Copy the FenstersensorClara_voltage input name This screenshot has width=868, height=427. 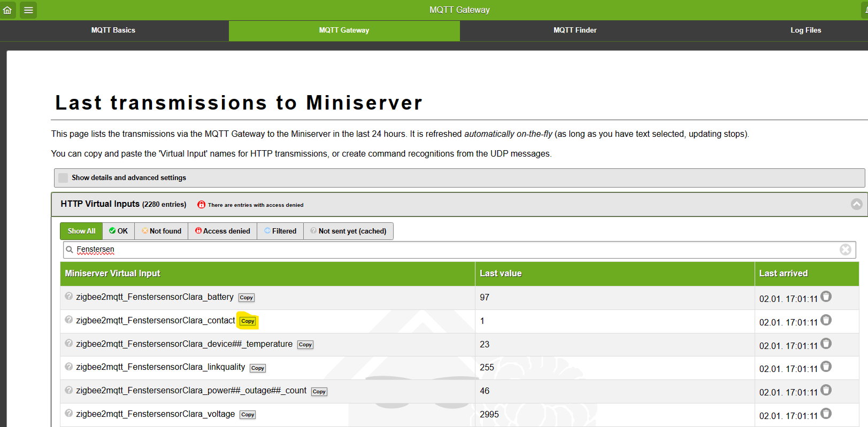(248, 415)
